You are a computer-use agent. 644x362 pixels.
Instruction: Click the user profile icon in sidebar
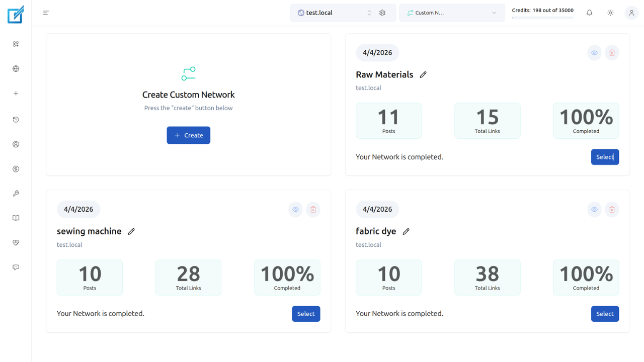pyautogui.click(x=16, y=144)
